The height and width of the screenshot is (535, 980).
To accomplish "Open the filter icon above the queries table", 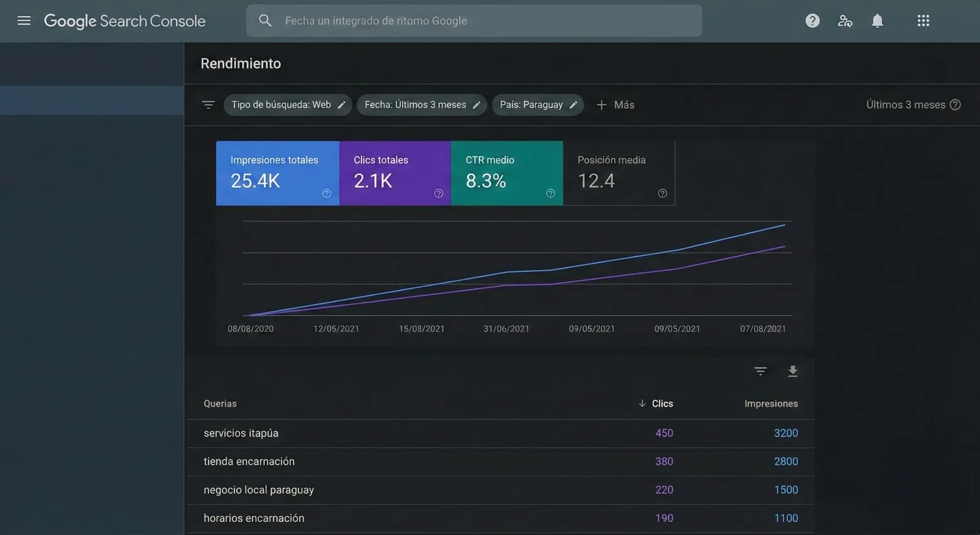I will [760, 371].
